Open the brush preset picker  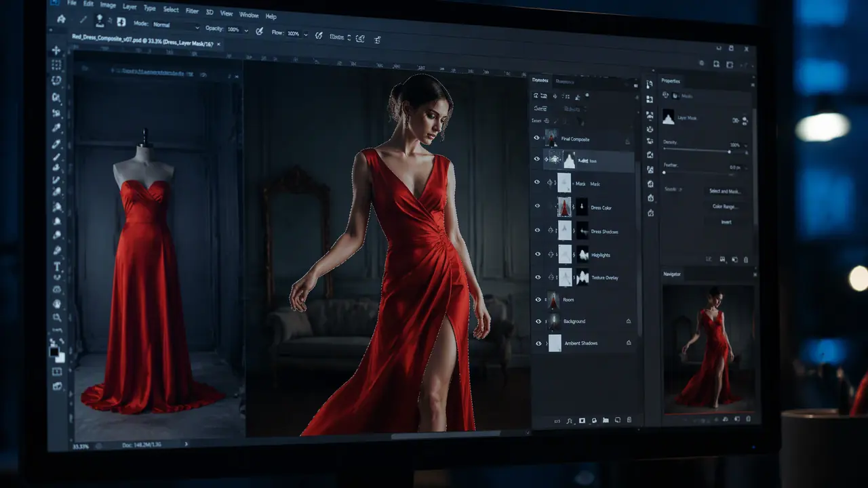click(100, 20)
